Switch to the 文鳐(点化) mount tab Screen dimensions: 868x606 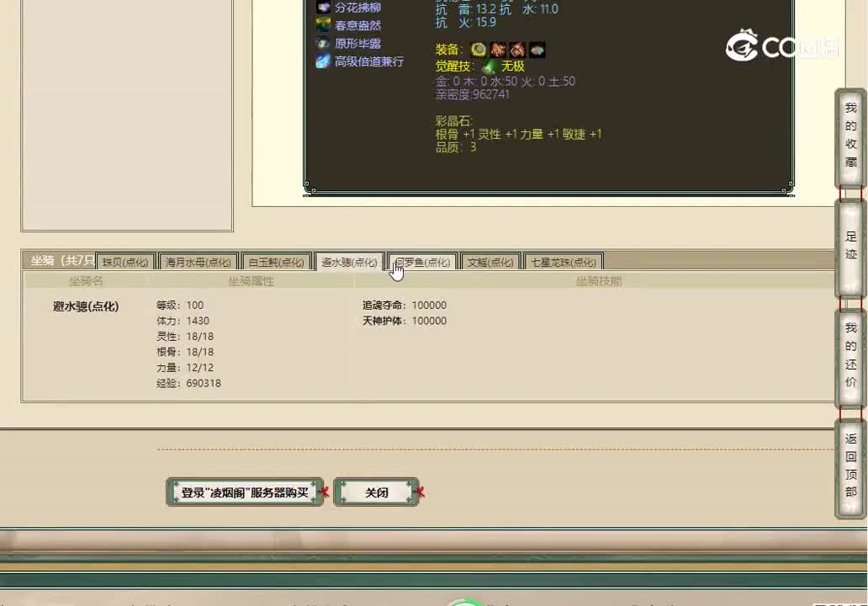(x=490, y=262)
